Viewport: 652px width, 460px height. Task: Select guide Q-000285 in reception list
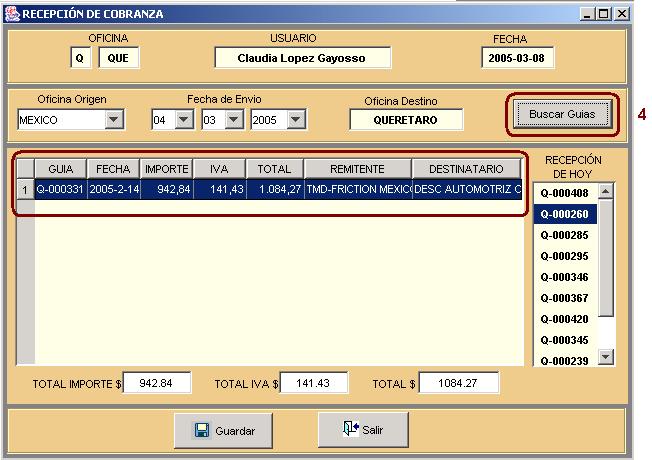coord(564,235)
